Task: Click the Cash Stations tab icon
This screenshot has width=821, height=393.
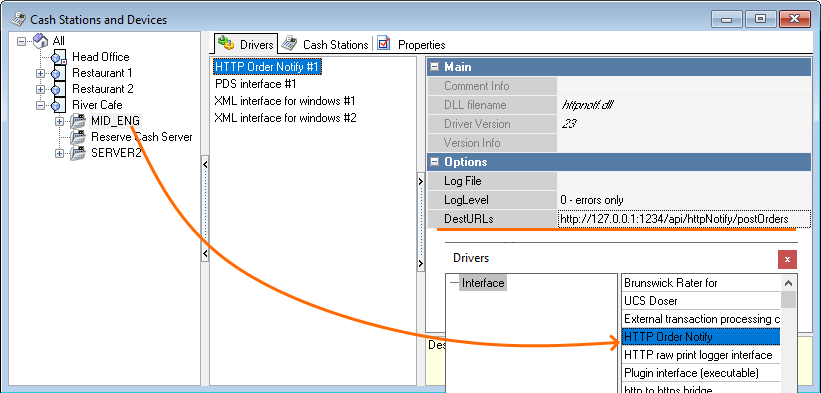Action: 290,44
